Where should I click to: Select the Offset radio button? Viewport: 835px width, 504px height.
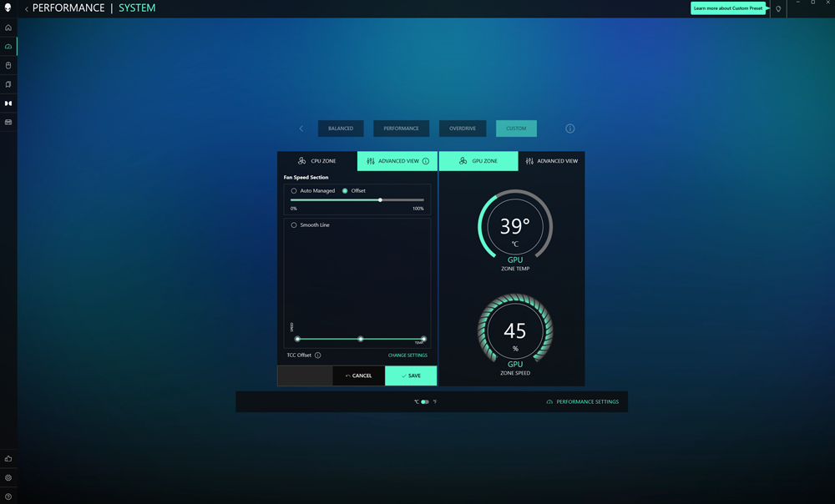coord(345,190)
